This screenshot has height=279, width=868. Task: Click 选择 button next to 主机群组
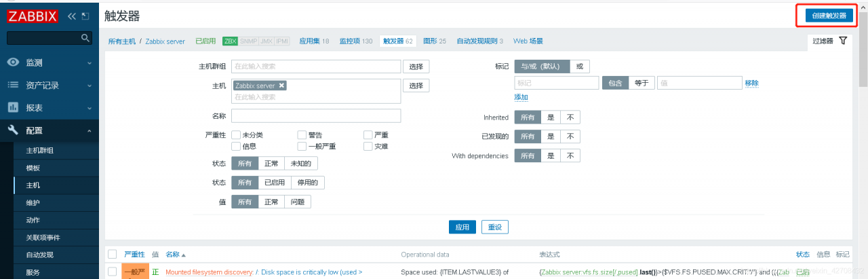click(x=416, y=67)
